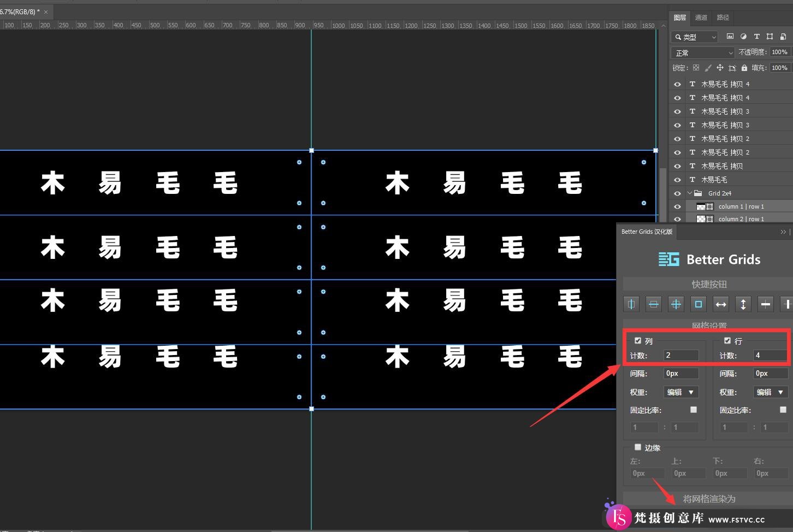Click T icon of 木易毛毛 layer
Viewport: 793px width, 532px height.
(x=693, y=179)
